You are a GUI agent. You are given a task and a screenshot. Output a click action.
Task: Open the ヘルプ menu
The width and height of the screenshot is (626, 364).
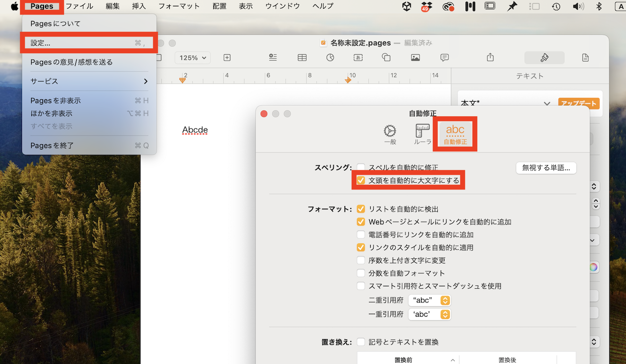(x=323, y=6)
